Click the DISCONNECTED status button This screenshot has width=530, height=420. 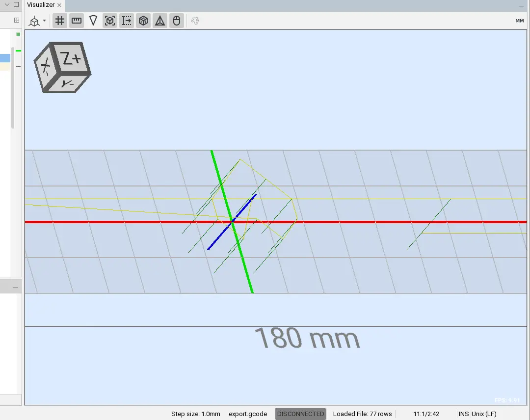coord(300,414)
